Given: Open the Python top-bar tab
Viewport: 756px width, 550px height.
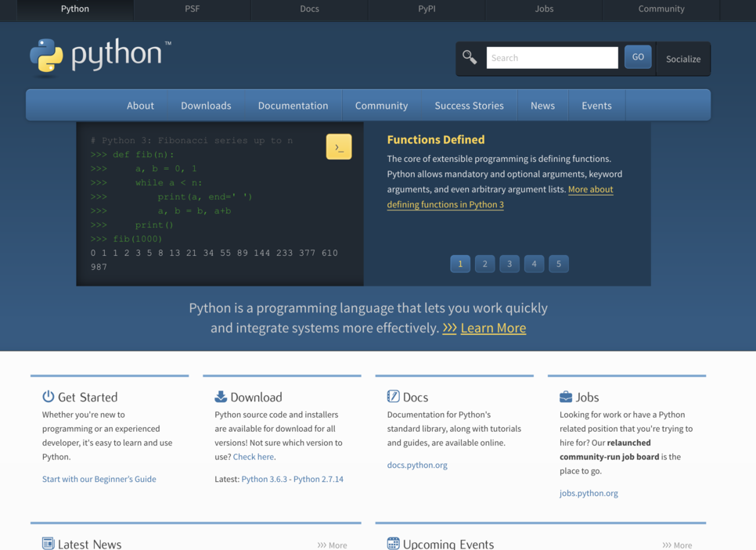Looking at the screenshot, I should 74,9.
